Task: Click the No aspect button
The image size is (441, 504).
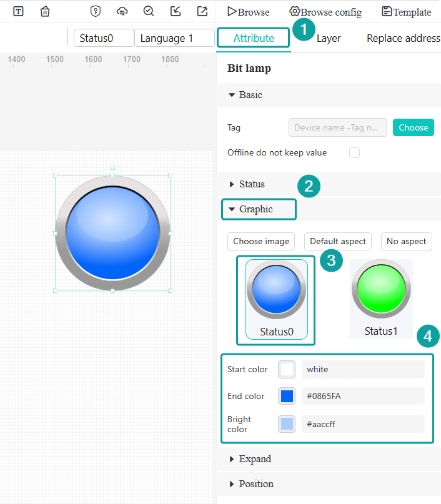Action: coord(406,242)
